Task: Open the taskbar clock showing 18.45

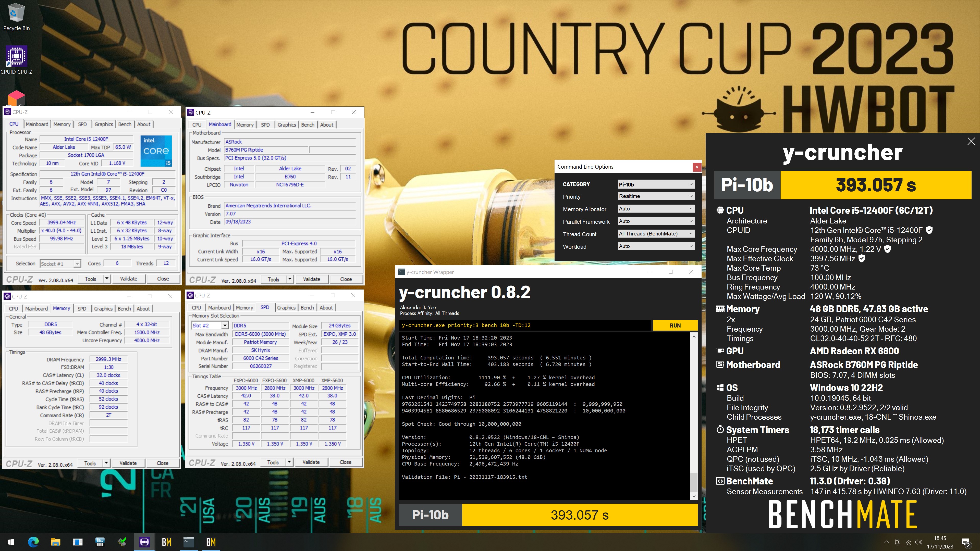Action: [x=940, y=542]
